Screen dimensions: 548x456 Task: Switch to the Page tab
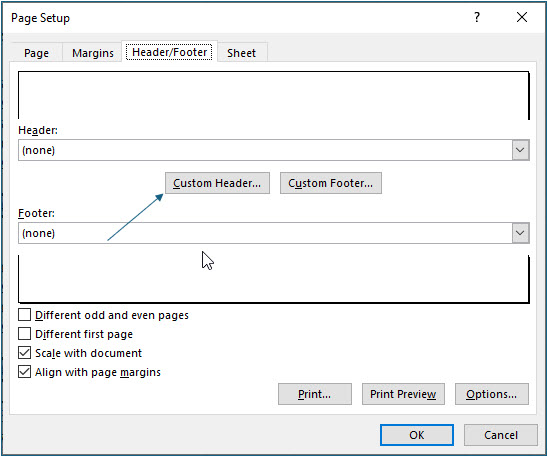36,53
